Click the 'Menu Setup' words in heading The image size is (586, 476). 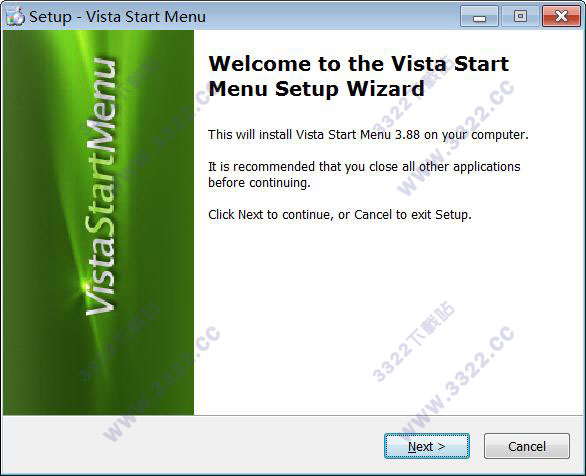pos(274,89)
